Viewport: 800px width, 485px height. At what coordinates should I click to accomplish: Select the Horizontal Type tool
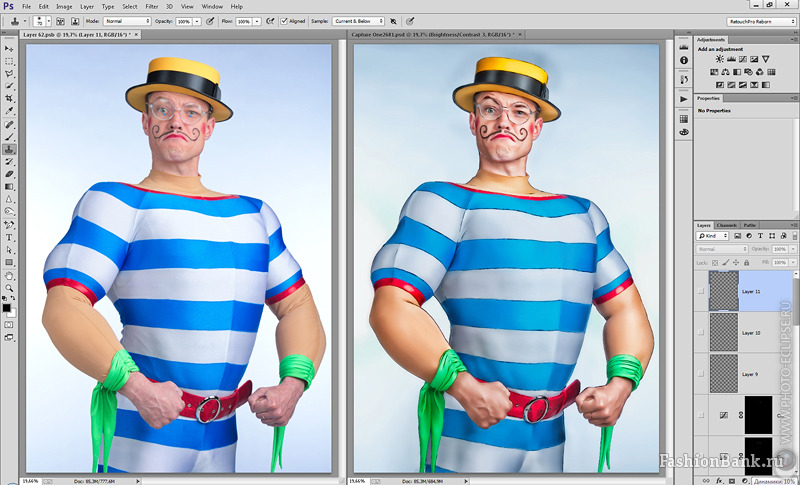(9, 238)
